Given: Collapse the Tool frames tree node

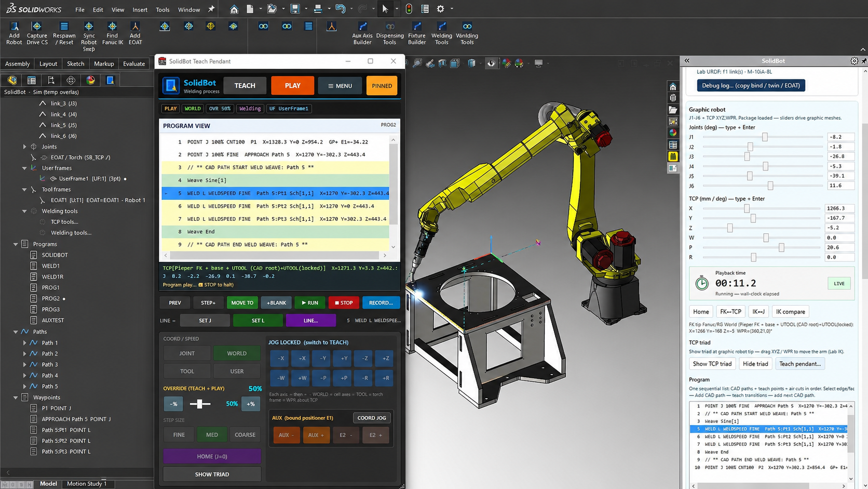Looking at the screenshot, I should click(24, 190).
